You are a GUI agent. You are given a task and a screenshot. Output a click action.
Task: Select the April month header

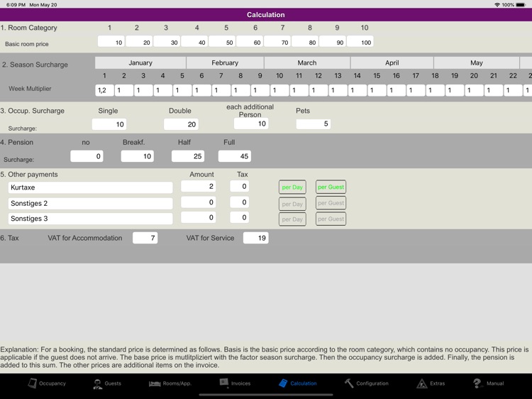[392, 62]
